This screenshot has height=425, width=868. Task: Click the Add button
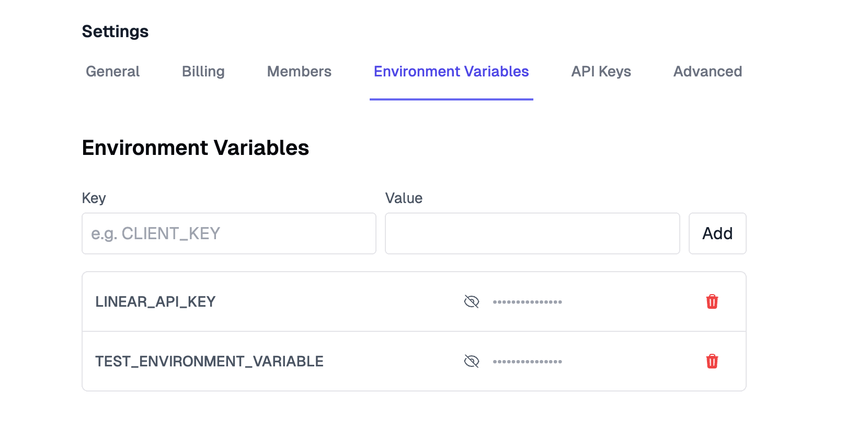717,233
